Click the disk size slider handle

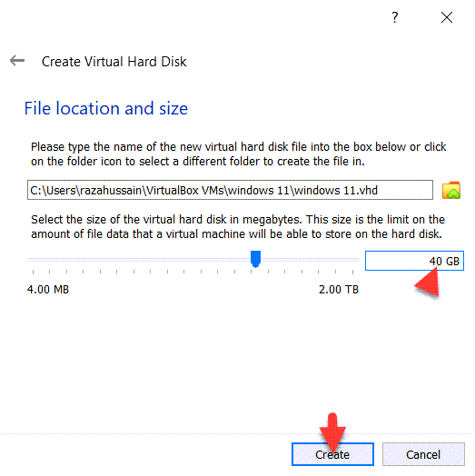click(x=255, y=259)
